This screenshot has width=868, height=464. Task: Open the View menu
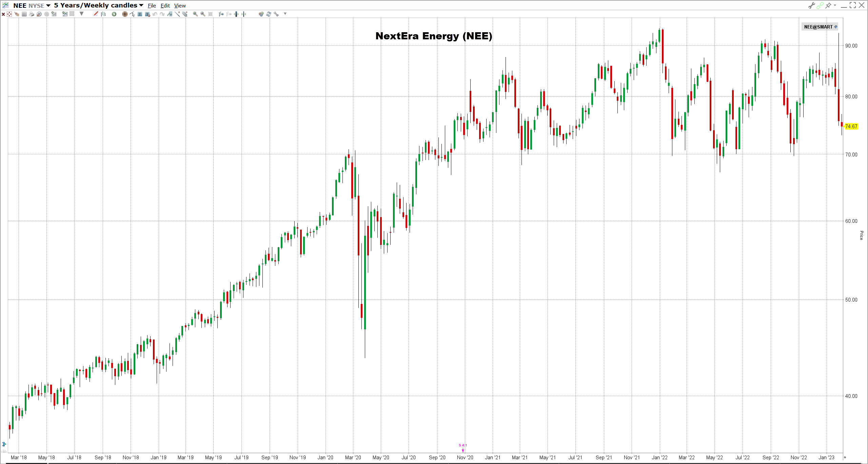click(180, 6)
